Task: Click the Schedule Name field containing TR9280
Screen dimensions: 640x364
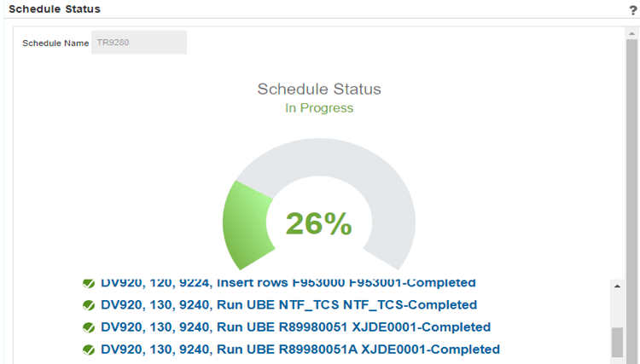Action: coord(139,43)
